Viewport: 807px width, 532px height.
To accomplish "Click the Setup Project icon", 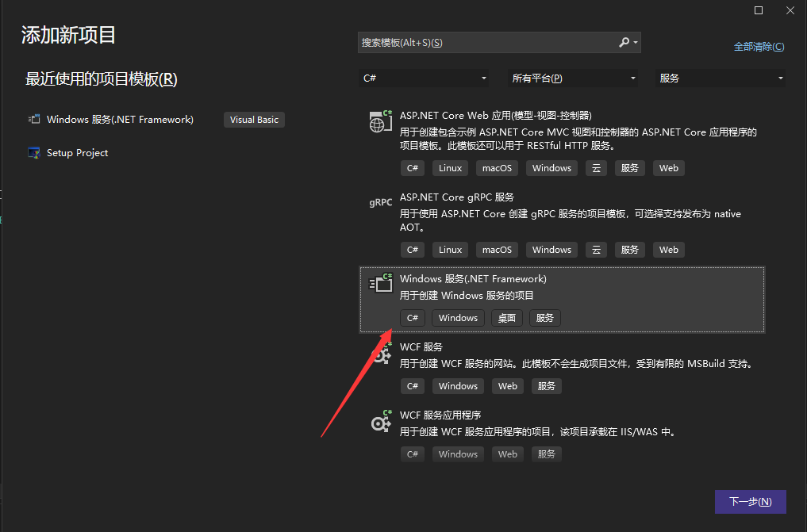I will coord(34,153).
